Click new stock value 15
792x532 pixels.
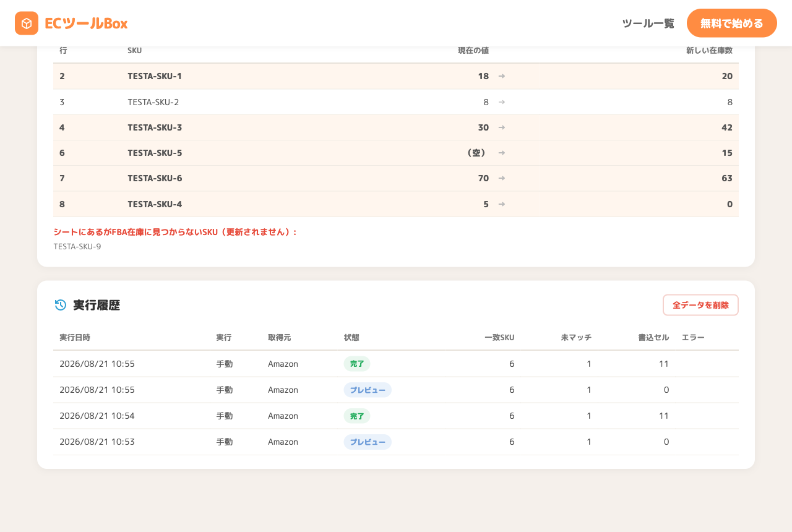pos(727,153)
